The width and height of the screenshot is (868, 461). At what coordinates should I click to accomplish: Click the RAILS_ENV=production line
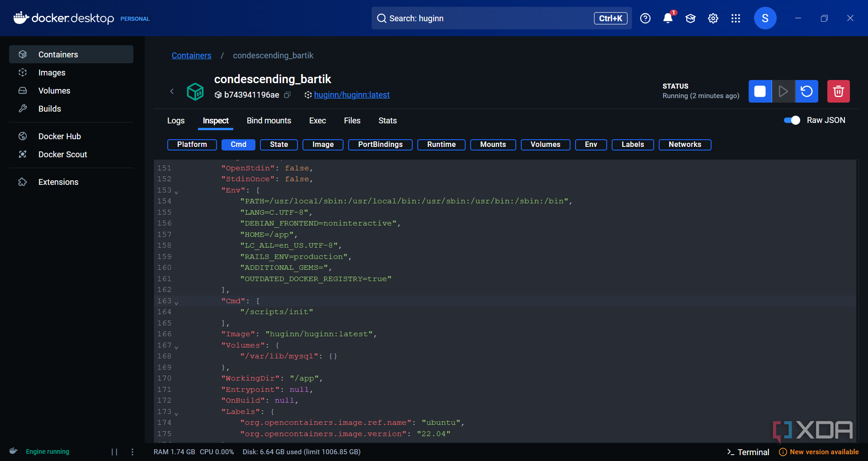(296, 257)
